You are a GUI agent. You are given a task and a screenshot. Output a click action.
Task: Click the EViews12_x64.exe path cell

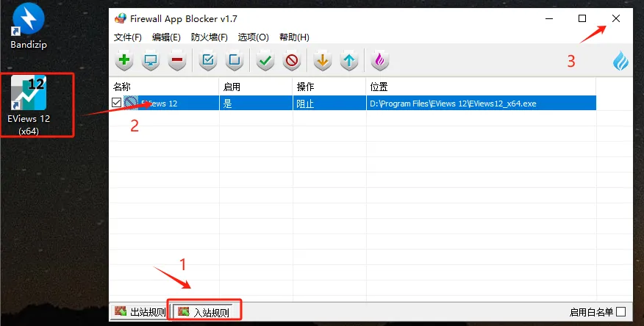point(481,103)
